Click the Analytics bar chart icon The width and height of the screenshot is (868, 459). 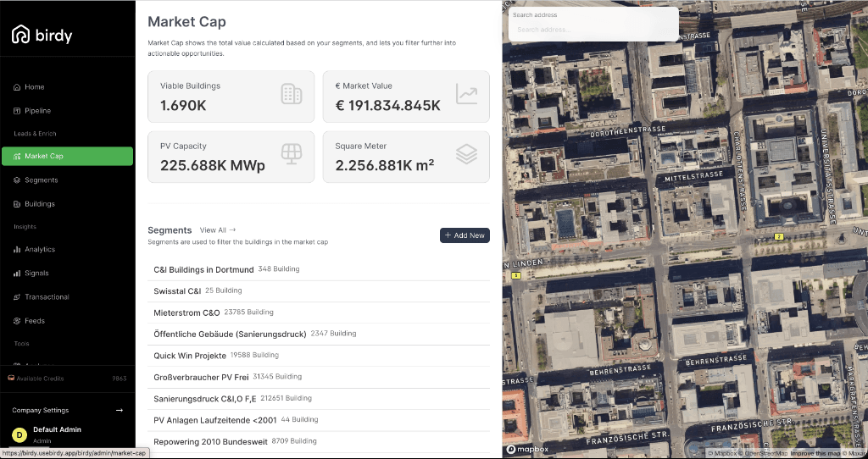pos(17,250)
